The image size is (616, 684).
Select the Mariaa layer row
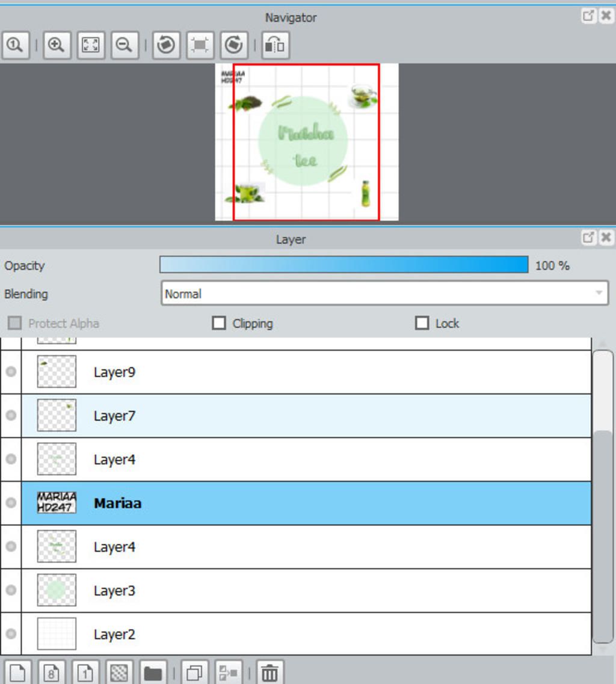point(306,503)
